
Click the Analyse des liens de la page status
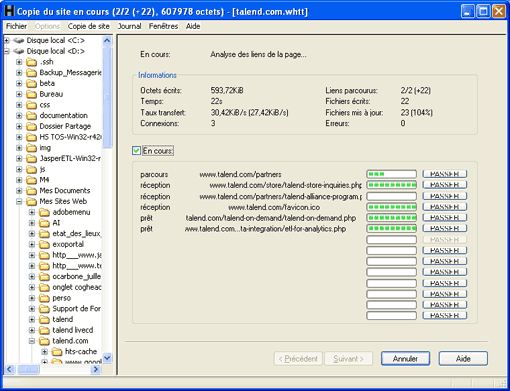[x=258, y=54]
